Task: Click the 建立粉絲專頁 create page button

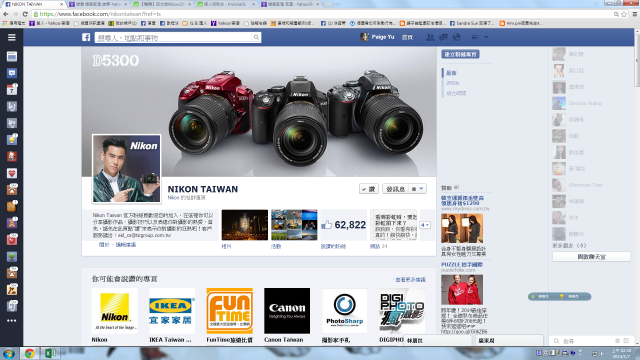Action: pyautogui.click(x=460, y=54)
